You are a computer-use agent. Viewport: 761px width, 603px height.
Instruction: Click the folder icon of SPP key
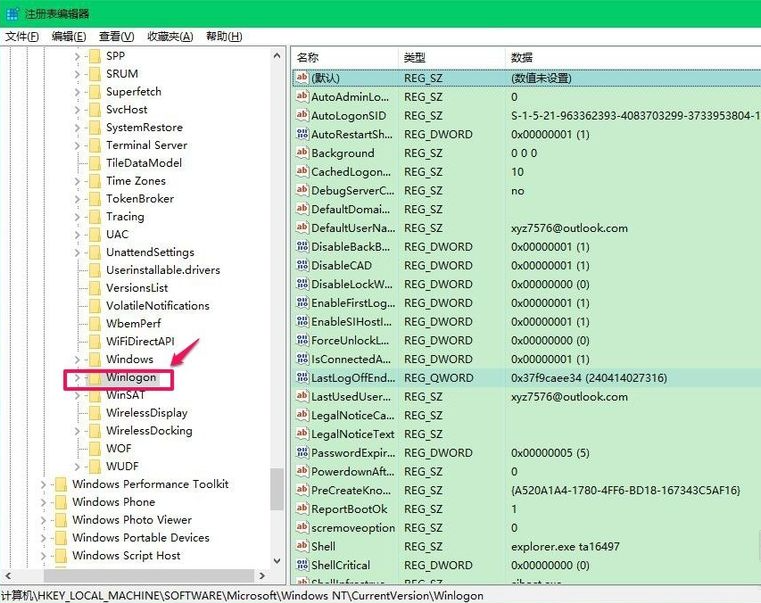[x=95, y=56]
